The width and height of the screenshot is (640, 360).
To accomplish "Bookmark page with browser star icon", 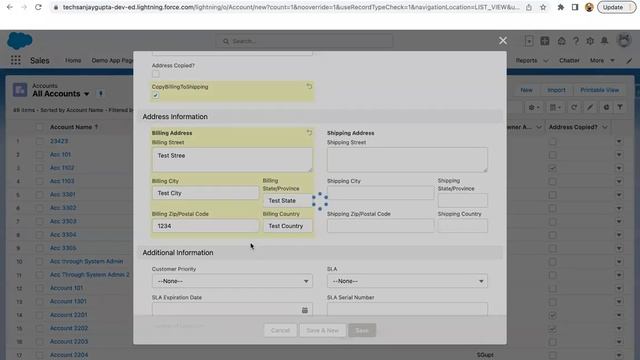I will pyautogui.click(x=543, y=7).
